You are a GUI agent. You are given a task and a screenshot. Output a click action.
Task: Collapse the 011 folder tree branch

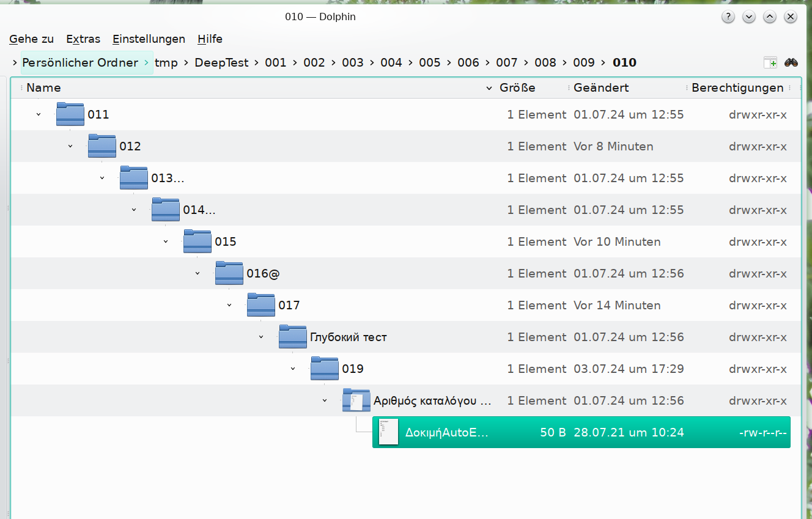point(39,114)
